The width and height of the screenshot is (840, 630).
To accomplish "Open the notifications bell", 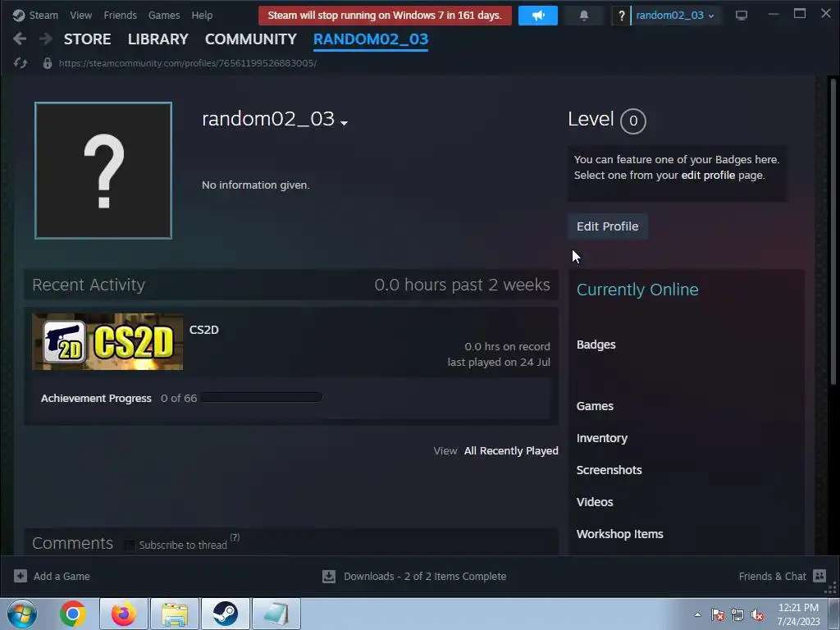I will [584, 16].
